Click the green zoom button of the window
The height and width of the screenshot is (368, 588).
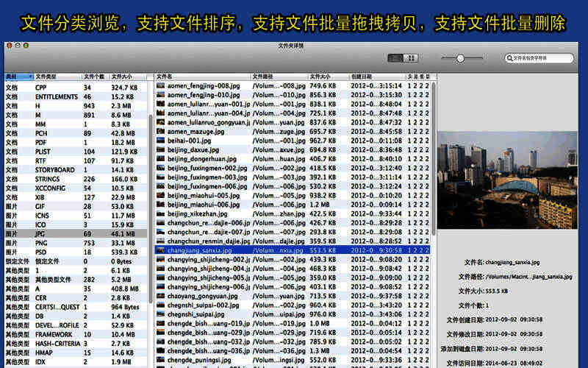click(26, 46)
